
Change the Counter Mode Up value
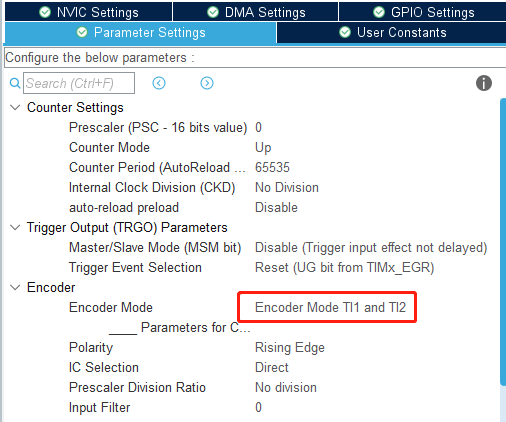[x=263, y=147]
